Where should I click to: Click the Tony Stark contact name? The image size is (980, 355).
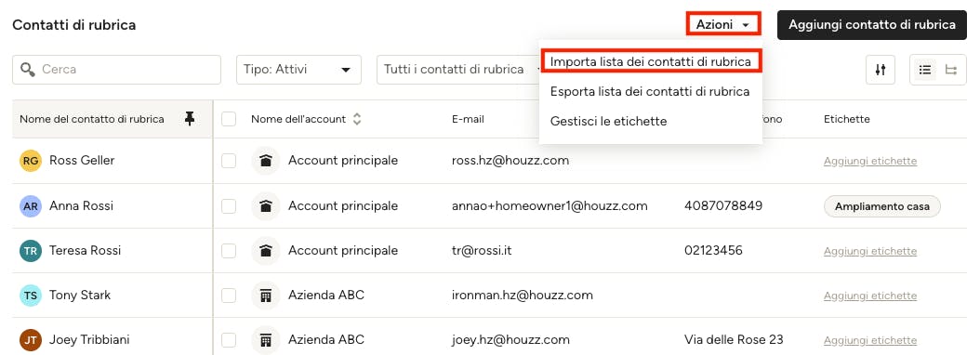[x=80, y=295]
